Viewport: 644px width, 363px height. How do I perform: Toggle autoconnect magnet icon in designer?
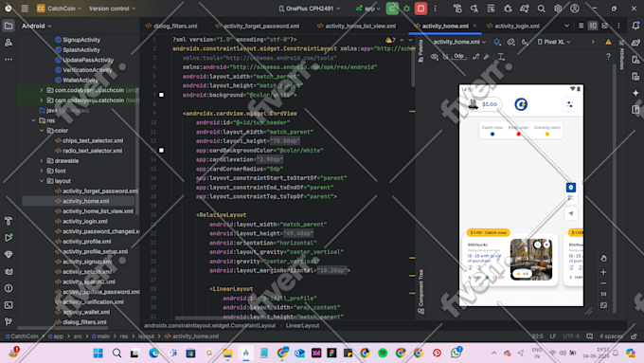(x=446, y=57)
